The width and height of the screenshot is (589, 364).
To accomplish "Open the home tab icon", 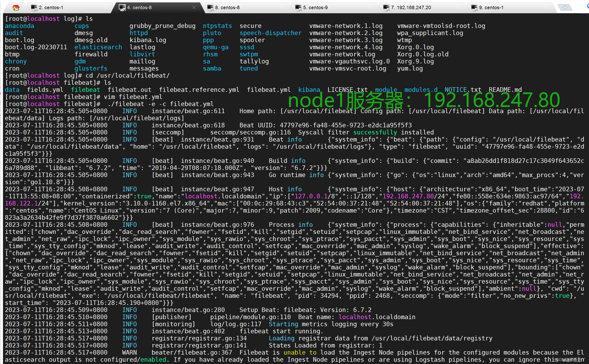I will (16, 8).
